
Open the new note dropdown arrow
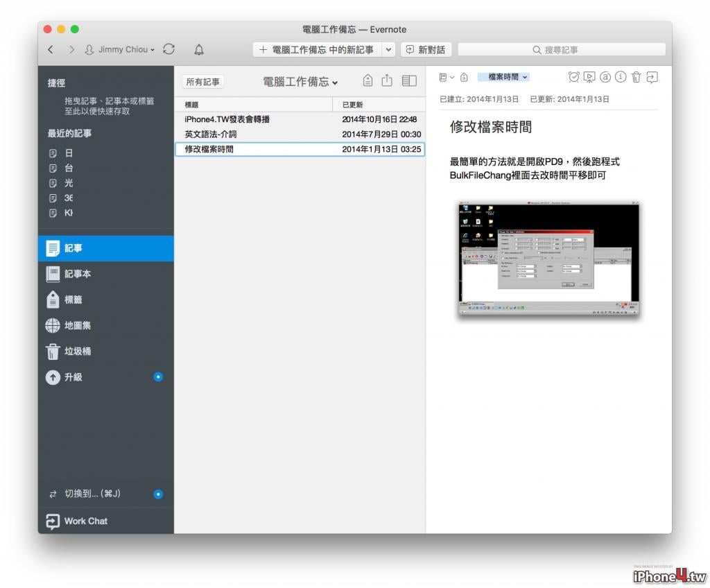(388, 50)
